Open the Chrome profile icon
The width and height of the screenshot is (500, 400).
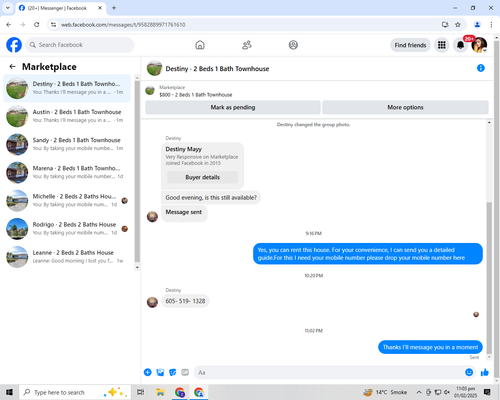point(477,24)
